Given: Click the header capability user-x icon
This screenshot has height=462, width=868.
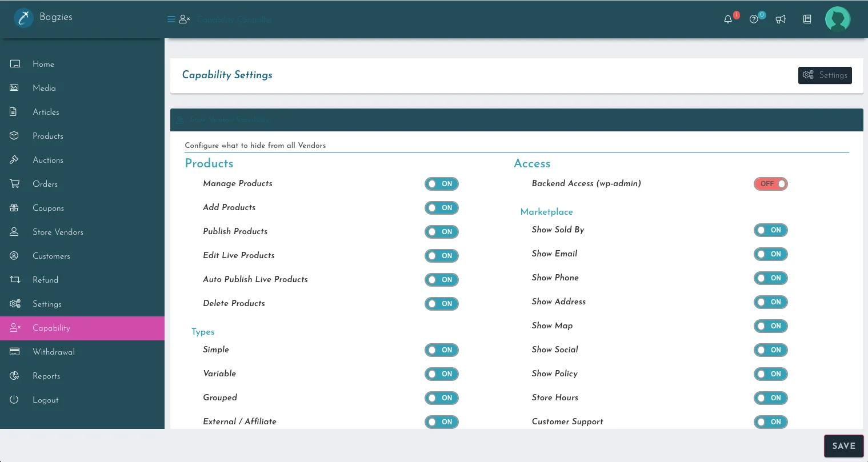Looking at the screenshot, I should [x=184, y=19].
